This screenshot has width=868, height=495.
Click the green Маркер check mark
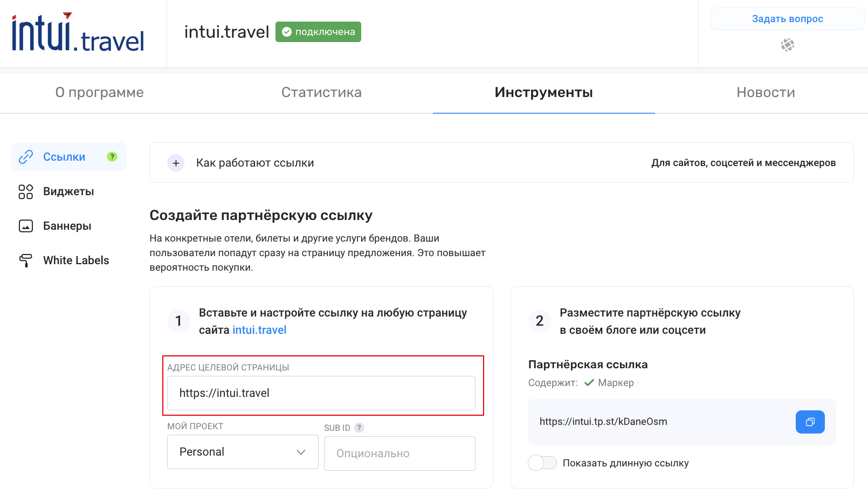tap(589, 383)
